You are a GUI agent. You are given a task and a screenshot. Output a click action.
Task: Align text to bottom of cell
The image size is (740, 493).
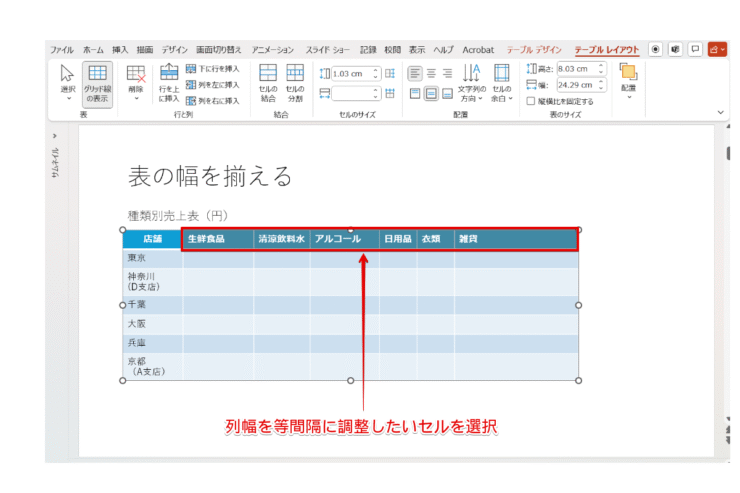click(x=447, y=93)
